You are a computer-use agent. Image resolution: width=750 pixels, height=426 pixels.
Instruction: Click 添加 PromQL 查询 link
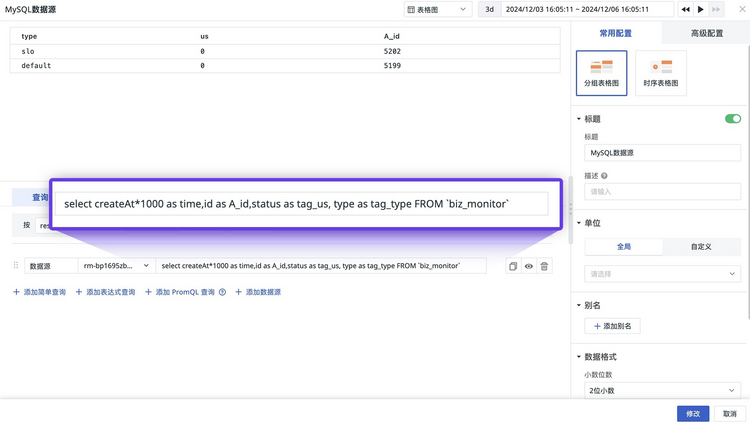tap(185, 292)
